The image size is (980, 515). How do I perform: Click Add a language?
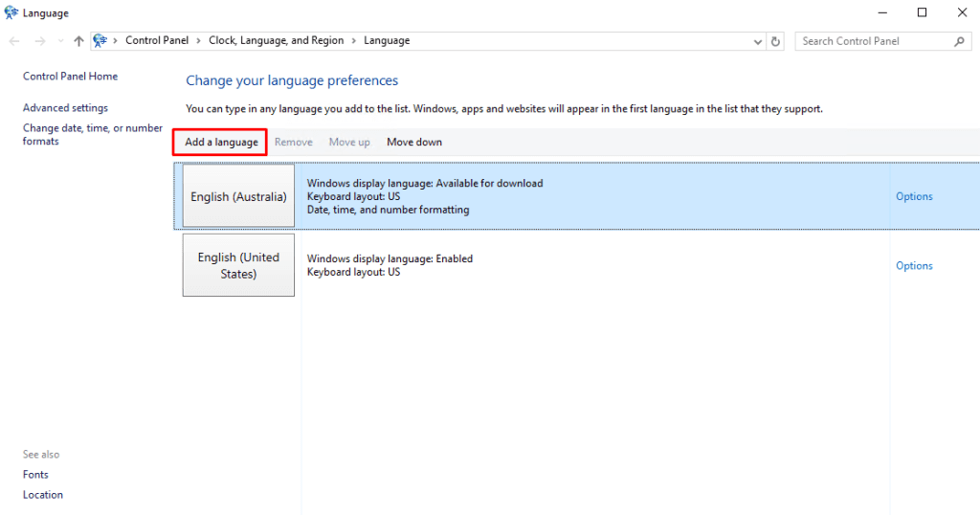pyautogui.click(x=221, y=142)
